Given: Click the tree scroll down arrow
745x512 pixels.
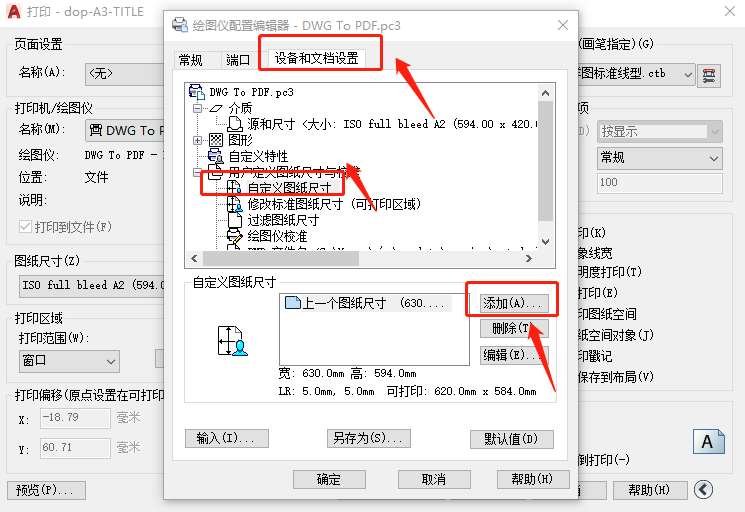Looking at the screenshot, I should coord(545,242).
